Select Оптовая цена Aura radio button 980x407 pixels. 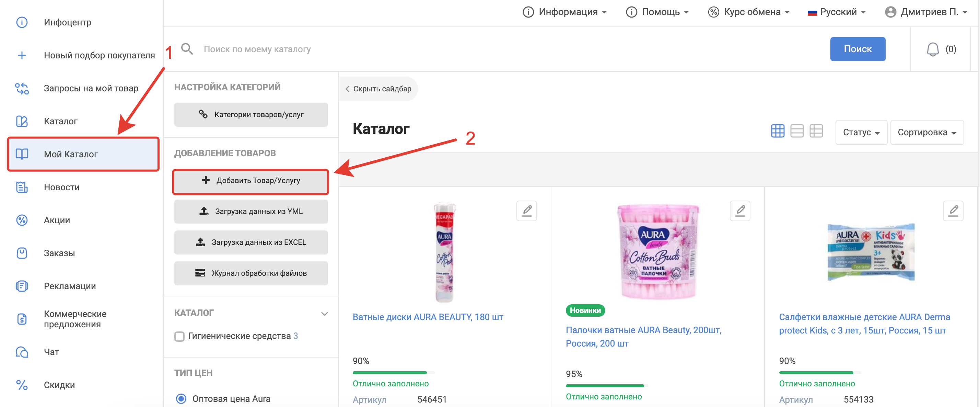click(181, 399)
